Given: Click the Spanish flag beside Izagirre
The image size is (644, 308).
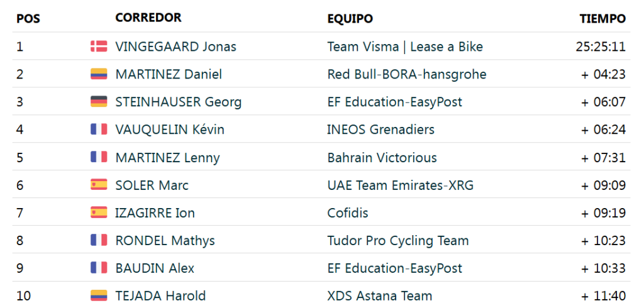Looking at the screenshot, I should (99, 212).
